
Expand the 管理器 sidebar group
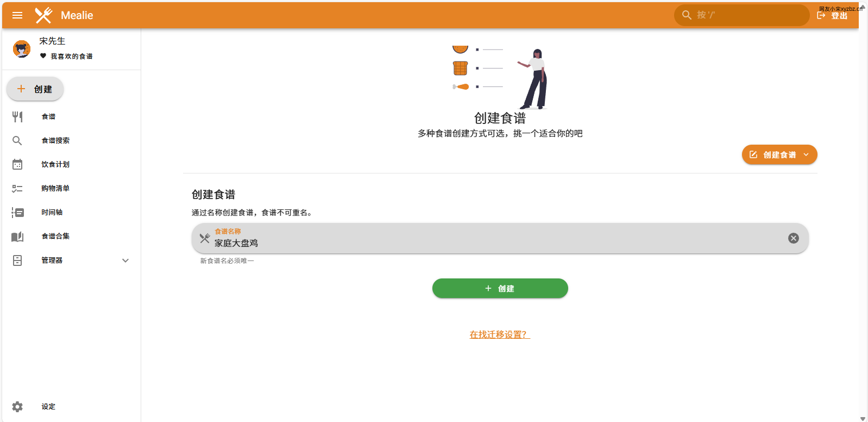(125, 260)
